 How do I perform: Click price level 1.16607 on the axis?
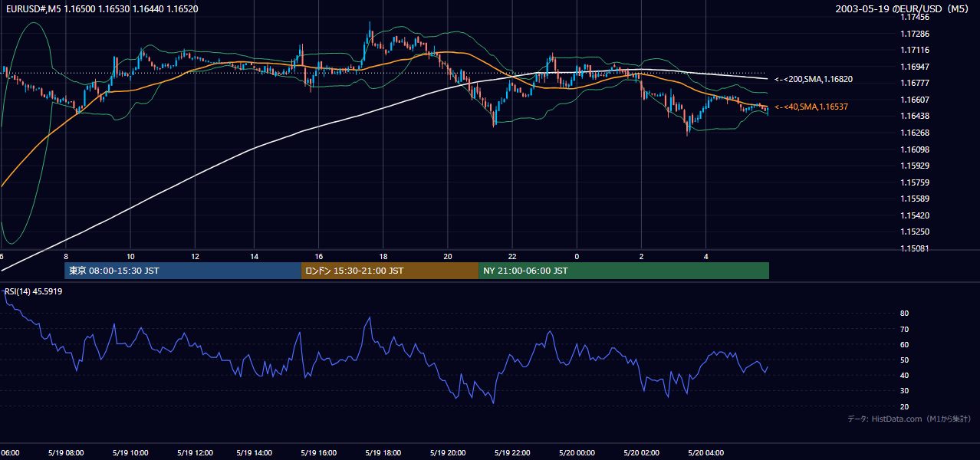point(914,100)
